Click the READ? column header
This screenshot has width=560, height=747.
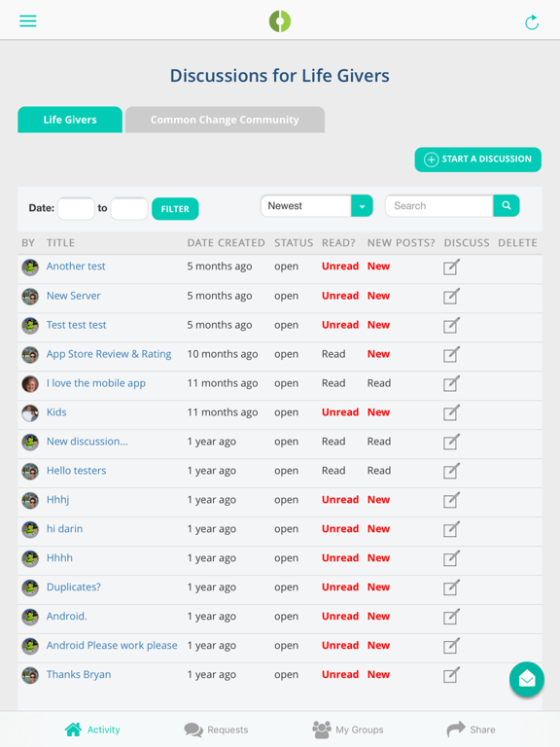click(338, 243)
